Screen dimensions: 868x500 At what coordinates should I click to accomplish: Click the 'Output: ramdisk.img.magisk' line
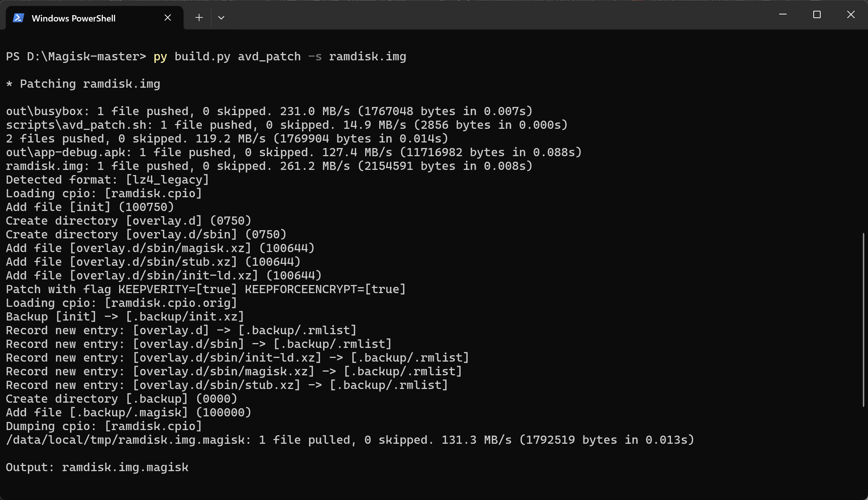tap(97, 467)
